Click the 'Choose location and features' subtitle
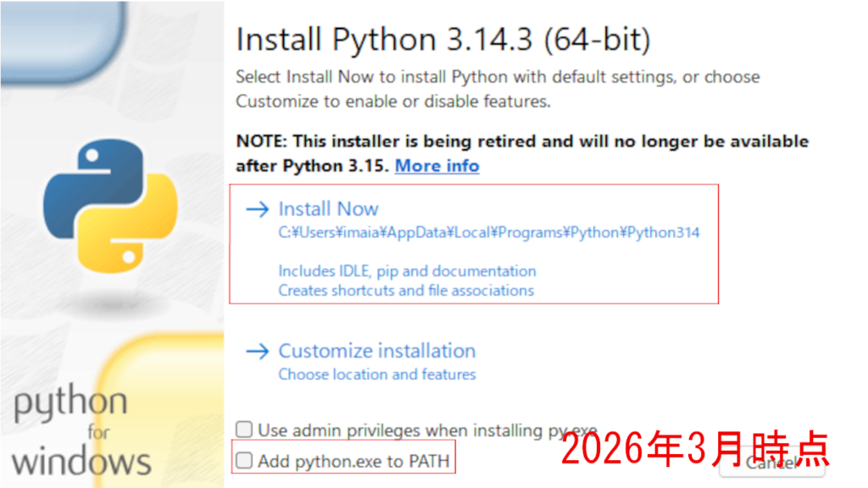The image size is (868, 488). click(x=376, y=374)
